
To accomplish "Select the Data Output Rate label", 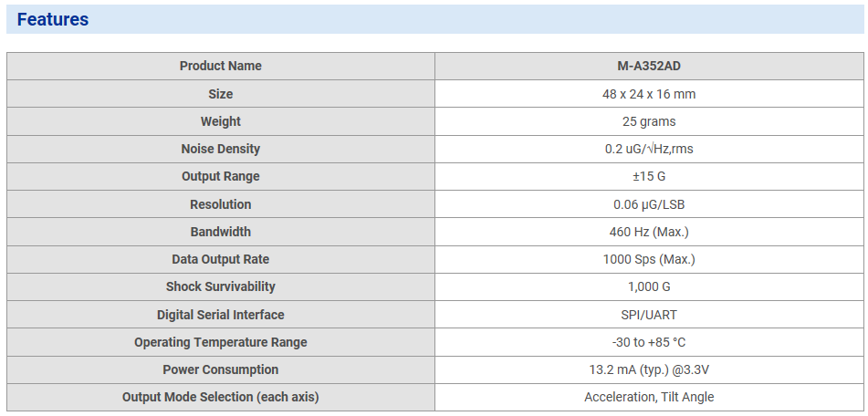I will [x=220, y=259].
